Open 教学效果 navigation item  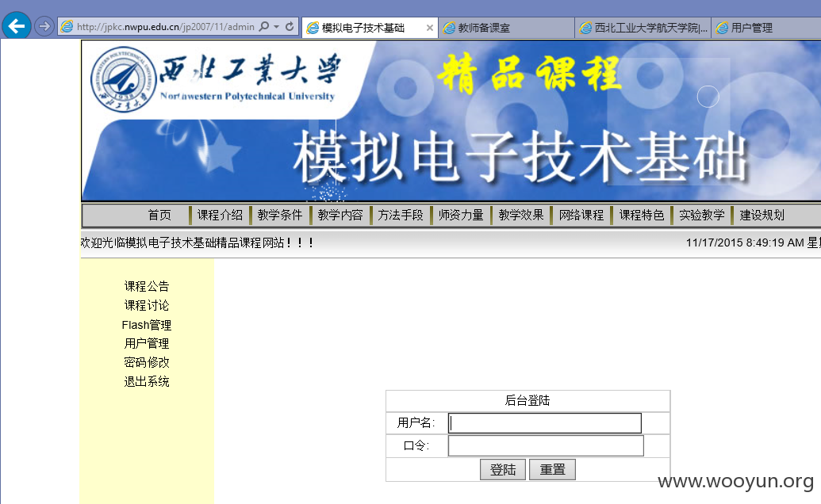click(521, 215)
